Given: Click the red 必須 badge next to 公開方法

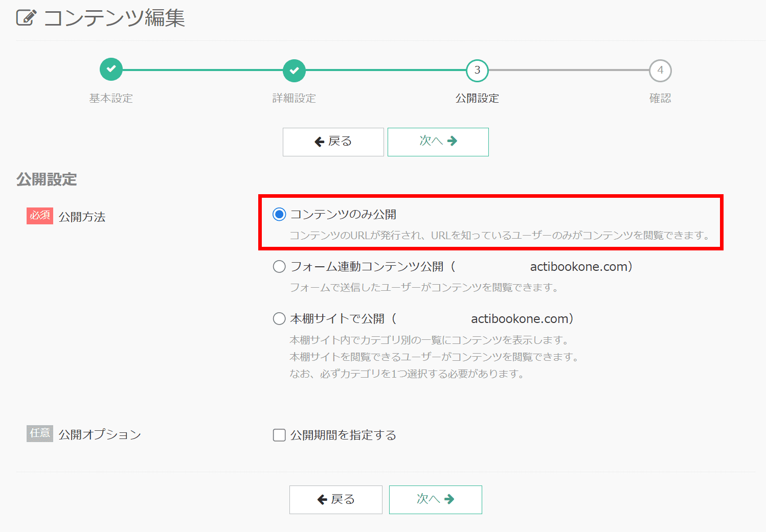Looking at the screenshot, I should point(39,216).
